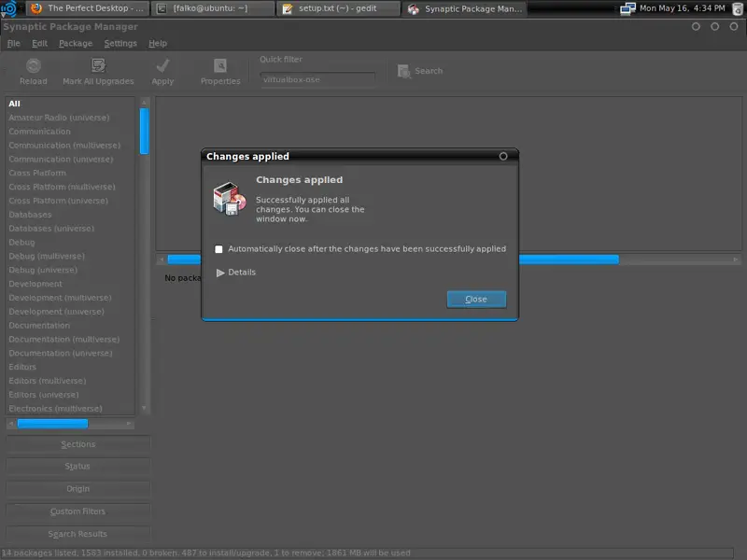Click the category list horizontal scrollbar
This screenshot has width=747, height=560.
[52, 424]
